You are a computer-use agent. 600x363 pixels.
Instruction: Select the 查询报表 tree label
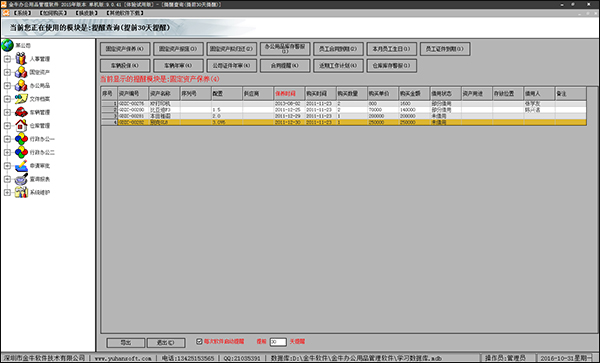tap(40, 179)
